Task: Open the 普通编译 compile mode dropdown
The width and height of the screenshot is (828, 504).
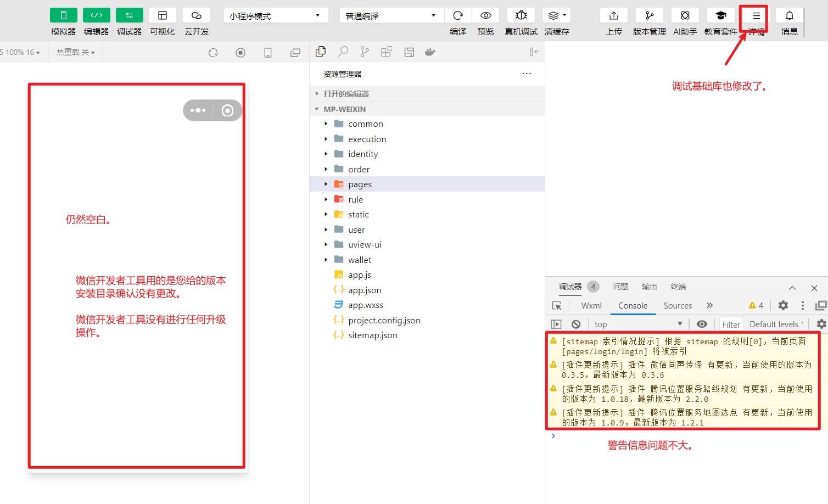Action: pyautogui.click(x=391, y=15)
